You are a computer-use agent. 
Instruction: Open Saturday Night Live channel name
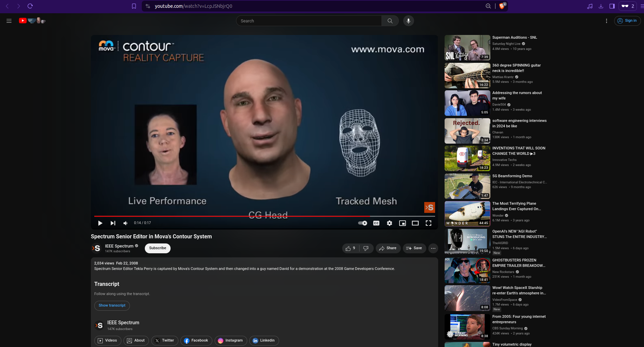(506, 44)
